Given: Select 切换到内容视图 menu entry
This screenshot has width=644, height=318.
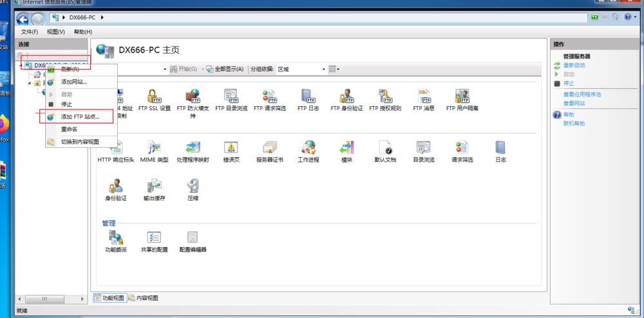Looking at the screenshot, I should [x=81, y=142].
